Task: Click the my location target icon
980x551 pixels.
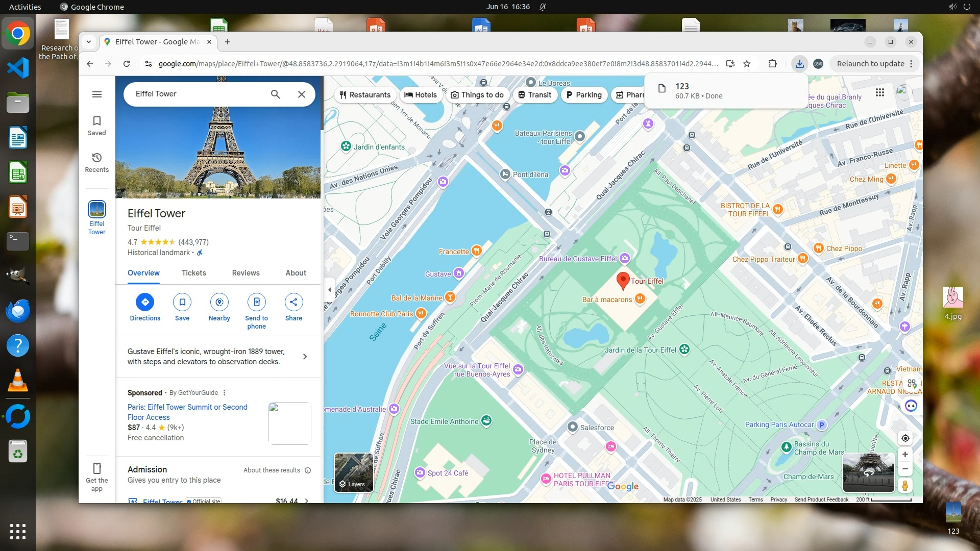Action: (905, 438)
